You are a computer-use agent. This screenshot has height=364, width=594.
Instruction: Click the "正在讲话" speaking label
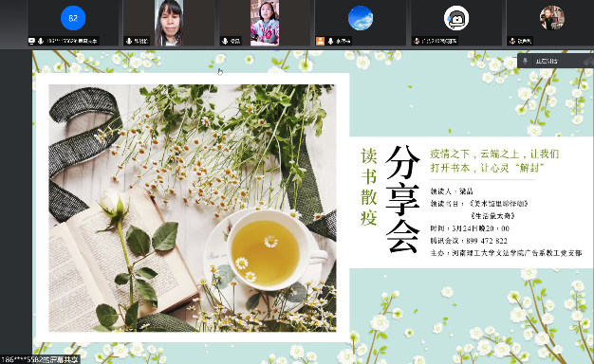pyautogui.click(x=546, y=61)
